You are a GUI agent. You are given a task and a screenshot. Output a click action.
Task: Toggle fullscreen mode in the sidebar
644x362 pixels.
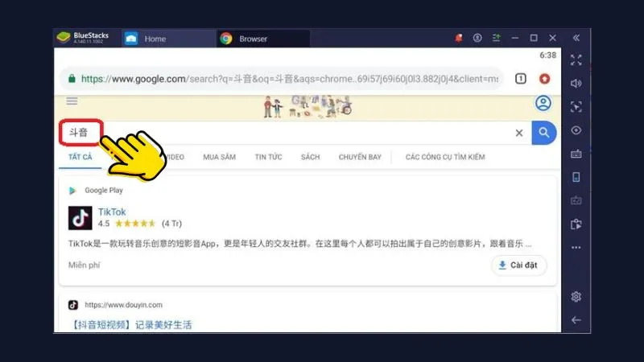576,60
